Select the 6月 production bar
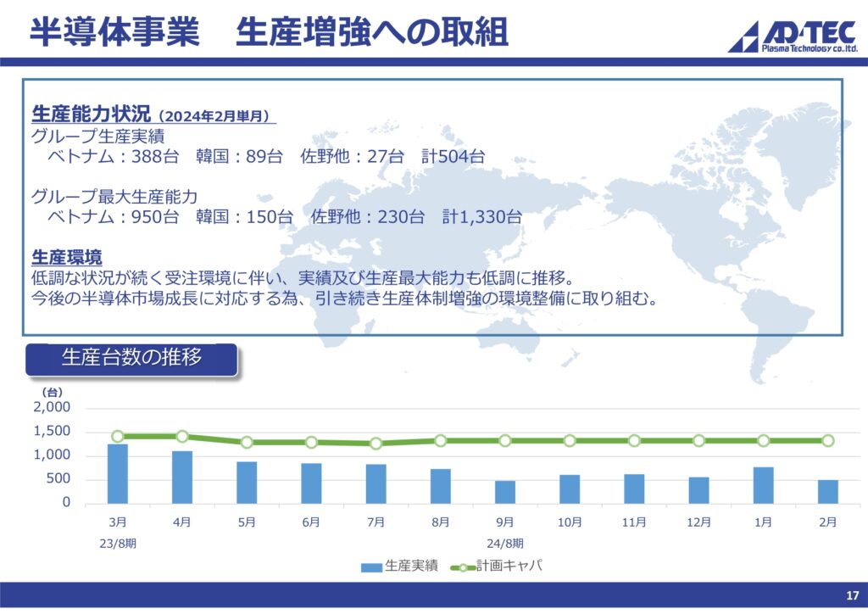The width and height of the screenshot is (868, 614). click(311, 483)
